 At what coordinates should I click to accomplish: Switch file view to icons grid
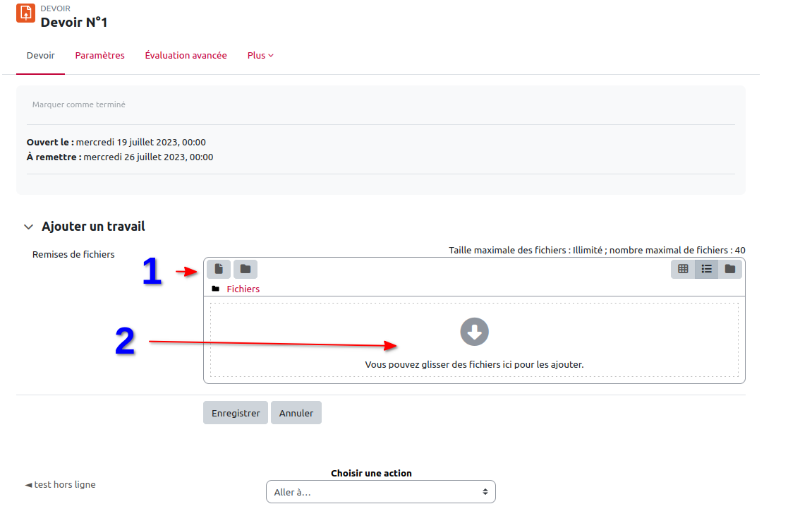point(683,269)
